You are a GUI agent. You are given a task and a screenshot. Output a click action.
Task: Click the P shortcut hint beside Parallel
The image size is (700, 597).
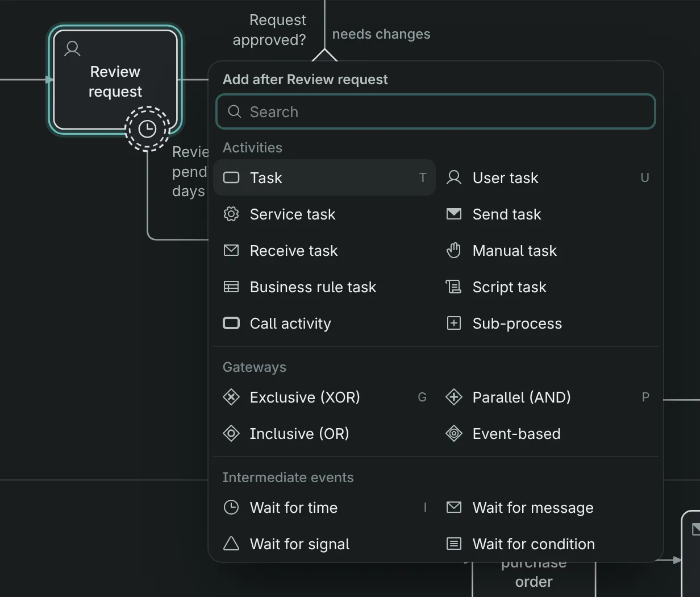click(645, 397)
